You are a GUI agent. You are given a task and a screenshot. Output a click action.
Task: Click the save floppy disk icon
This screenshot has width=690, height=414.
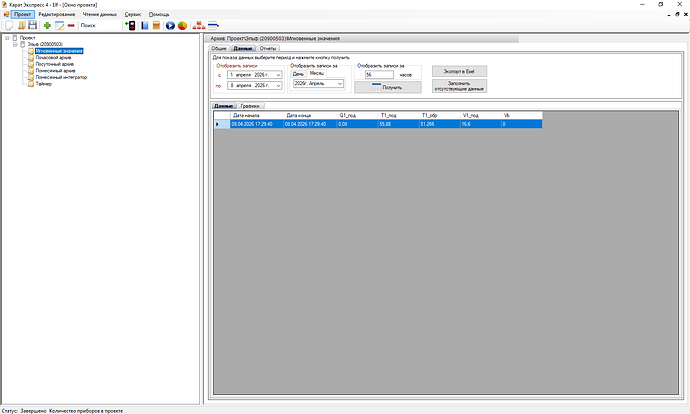click(x=32, y=25)
